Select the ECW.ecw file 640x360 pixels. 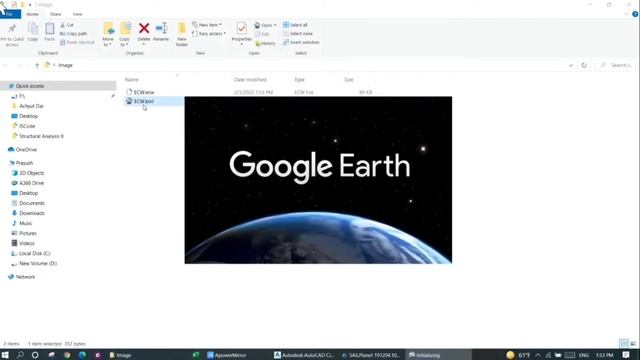tap(144, 92)
